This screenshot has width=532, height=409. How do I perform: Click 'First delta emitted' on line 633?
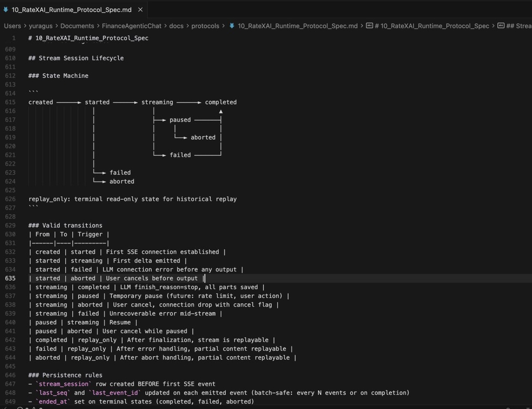pyautogui.click(x=147, y=261)
